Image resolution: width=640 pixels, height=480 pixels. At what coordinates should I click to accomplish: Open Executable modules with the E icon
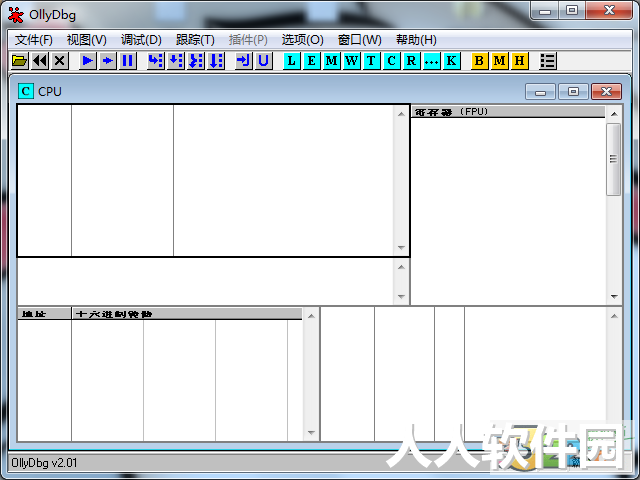(311, 61)
